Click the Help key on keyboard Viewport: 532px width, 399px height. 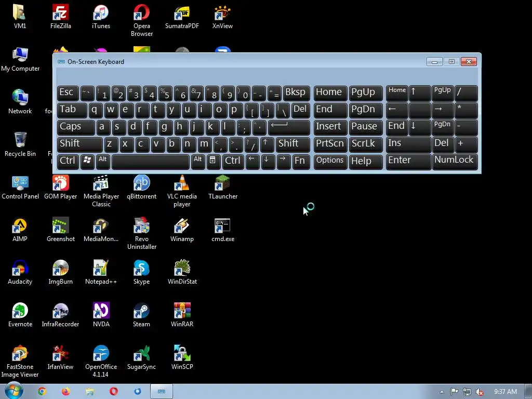pos(365,162)
